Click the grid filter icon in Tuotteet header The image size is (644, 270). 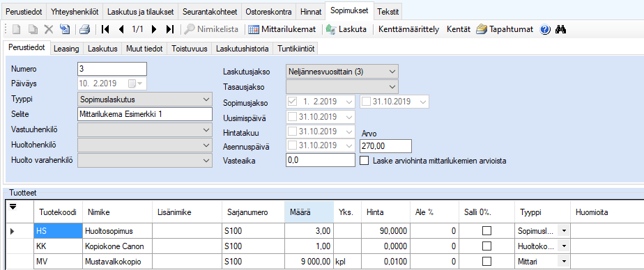pyautogui.click(x=13, y=207)
